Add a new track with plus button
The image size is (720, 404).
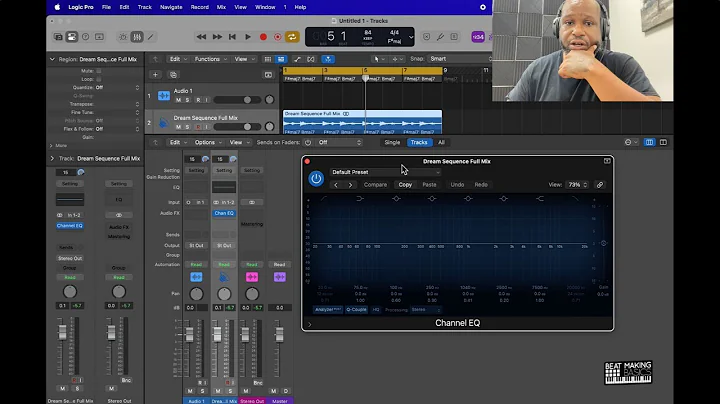coord(155,75)
